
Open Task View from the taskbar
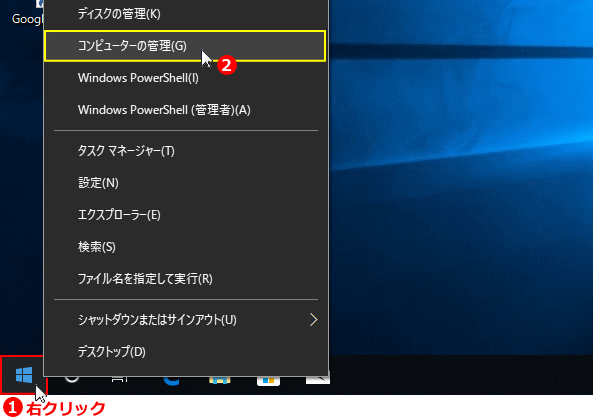[120, 379]
